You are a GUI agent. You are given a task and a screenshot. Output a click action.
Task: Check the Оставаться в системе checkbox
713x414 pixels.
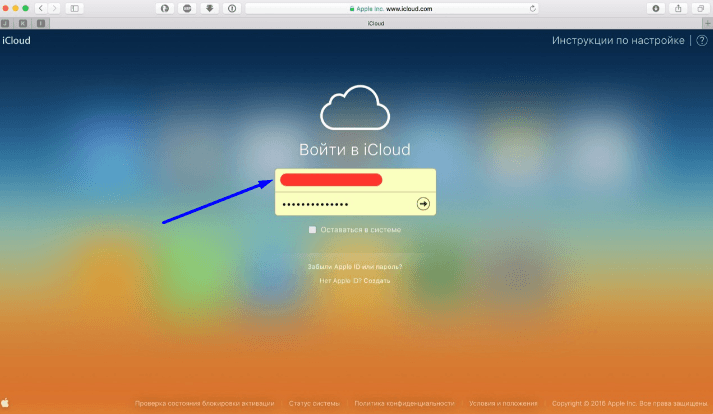[x=312, y=230]
